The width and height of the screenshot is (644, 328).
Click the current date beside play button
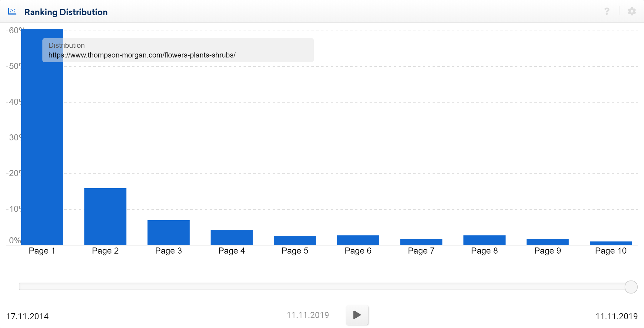pyautogui.click(x=308, y=315)
